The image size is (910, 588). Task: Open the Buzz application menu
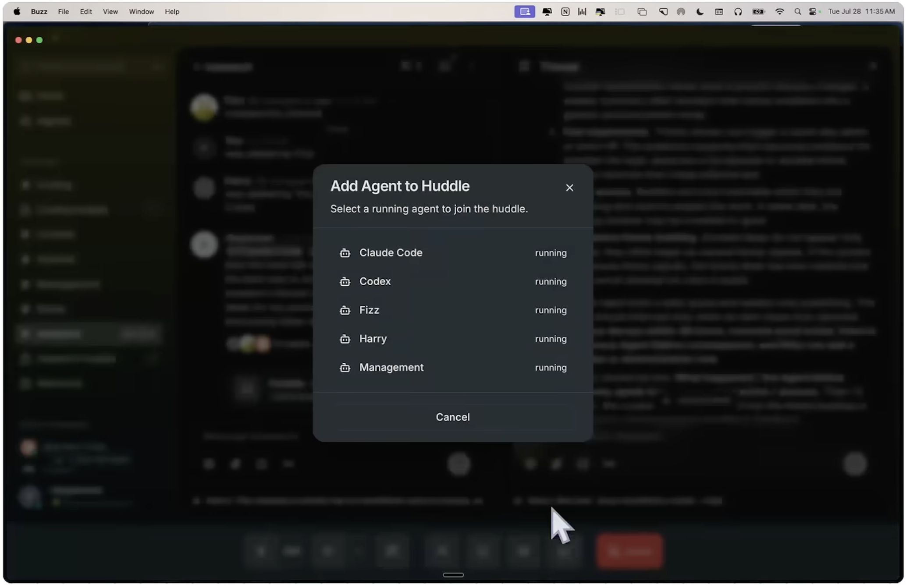[x=39, y=12]
